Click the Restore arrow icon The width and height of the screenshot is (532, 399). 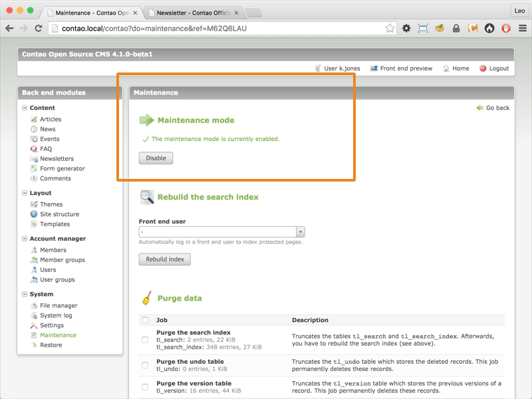[34, 344]
